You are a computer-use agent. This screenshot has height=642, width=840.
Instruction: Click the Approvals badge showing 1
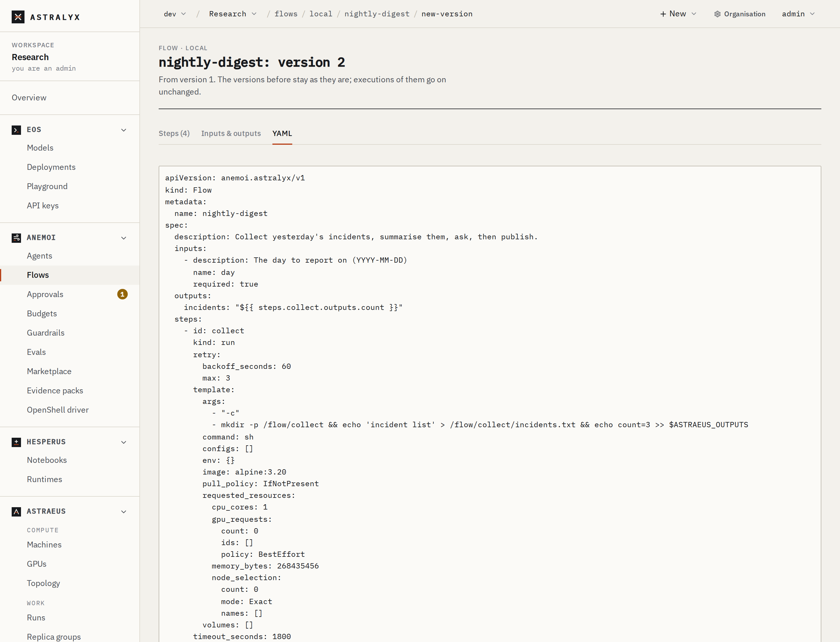122,294
